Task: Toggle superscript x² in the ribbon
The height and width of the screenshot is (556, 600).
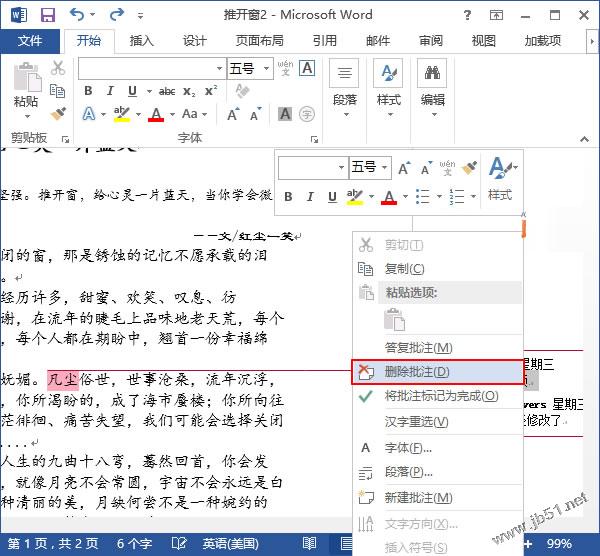Action: (211, 91)
